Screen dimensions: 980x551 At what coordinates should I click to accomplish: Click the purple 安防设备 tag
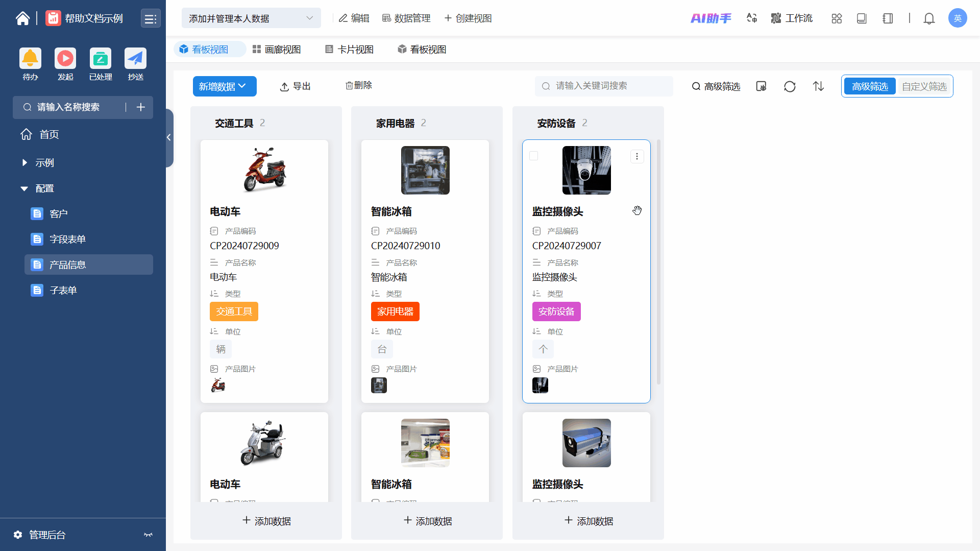pos(556,312)
